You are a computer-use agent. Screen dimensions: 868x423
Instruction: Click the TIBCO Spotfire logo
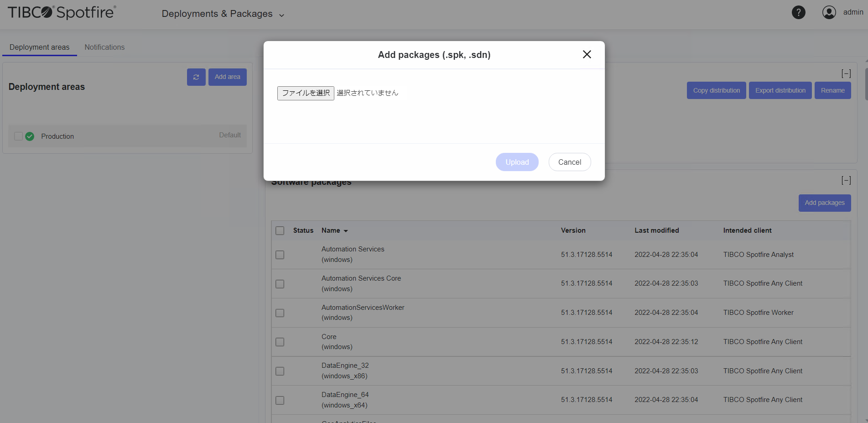point(62,12)
